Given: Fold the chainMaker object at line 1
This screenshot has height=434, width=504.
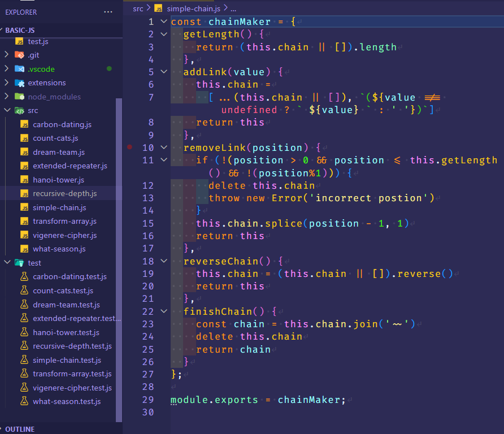Looking at the screenshot, I should click(164, 21).
